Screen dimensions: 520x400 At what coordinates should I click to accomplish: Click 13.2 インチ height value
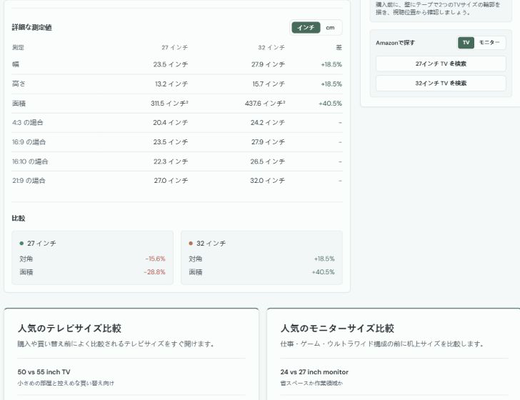coord(171,84)
